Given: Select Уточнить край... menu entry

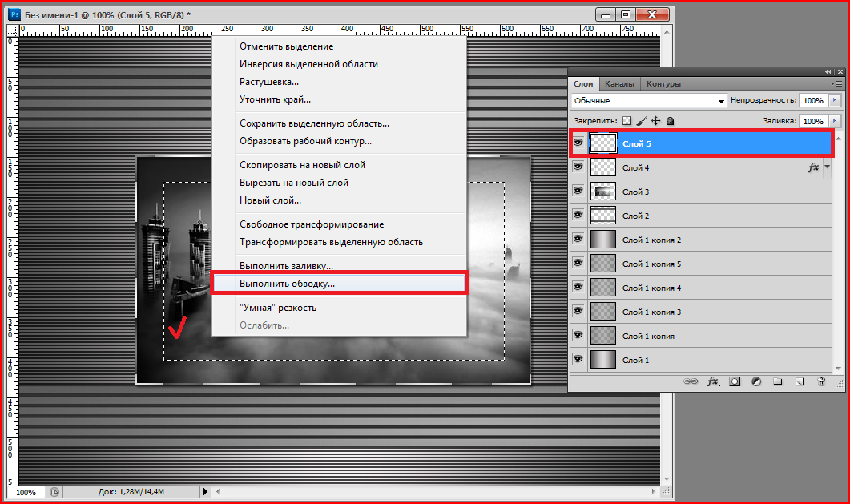Looking at the screenshot, I should coord(275,99).
